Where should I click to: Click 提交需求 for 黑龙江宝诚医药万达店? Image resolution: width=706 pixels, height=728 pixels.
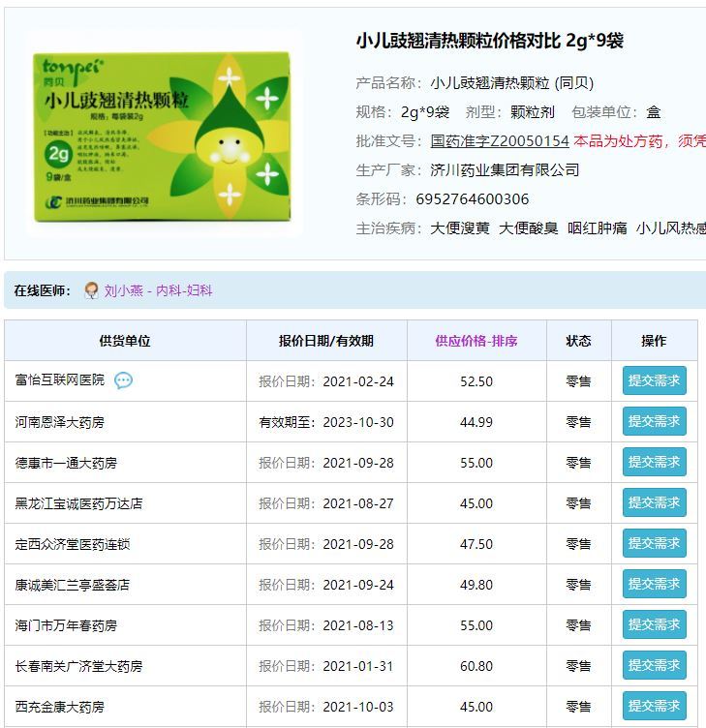tap(654, 502)
